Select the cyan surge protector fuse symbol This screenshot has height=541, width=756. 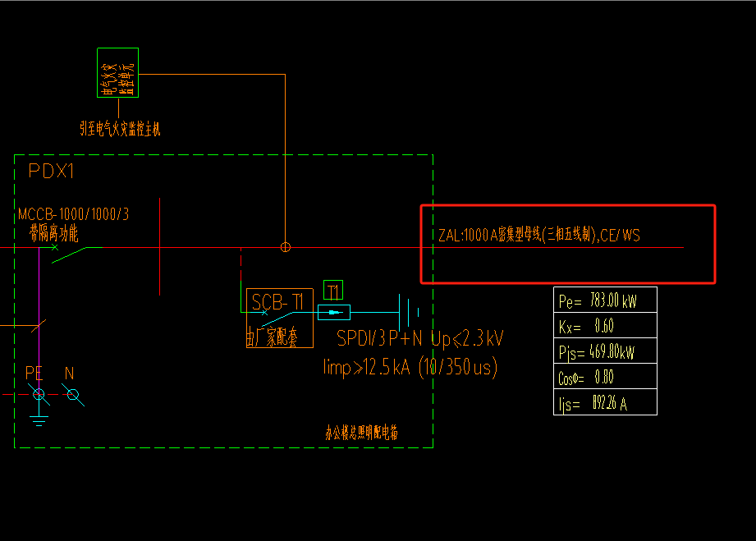334,313
